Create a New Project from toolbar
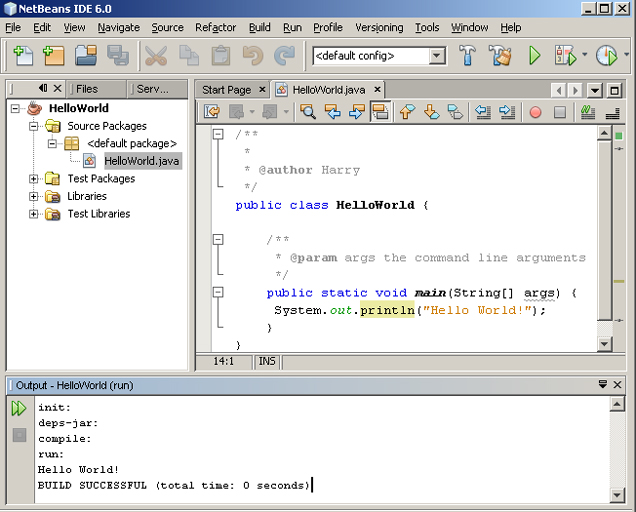Screen dimensions: 636x512 coord(54,56)
